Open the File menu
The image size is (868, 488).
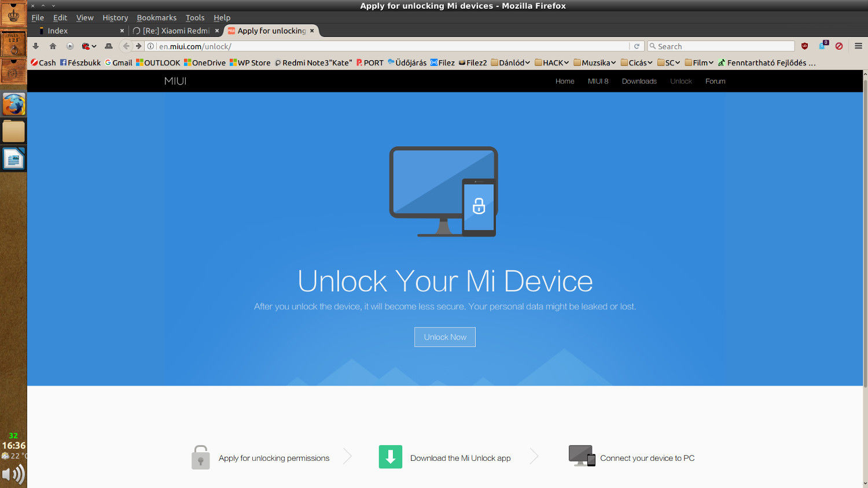pyautogui.click(x=38, y=18)
